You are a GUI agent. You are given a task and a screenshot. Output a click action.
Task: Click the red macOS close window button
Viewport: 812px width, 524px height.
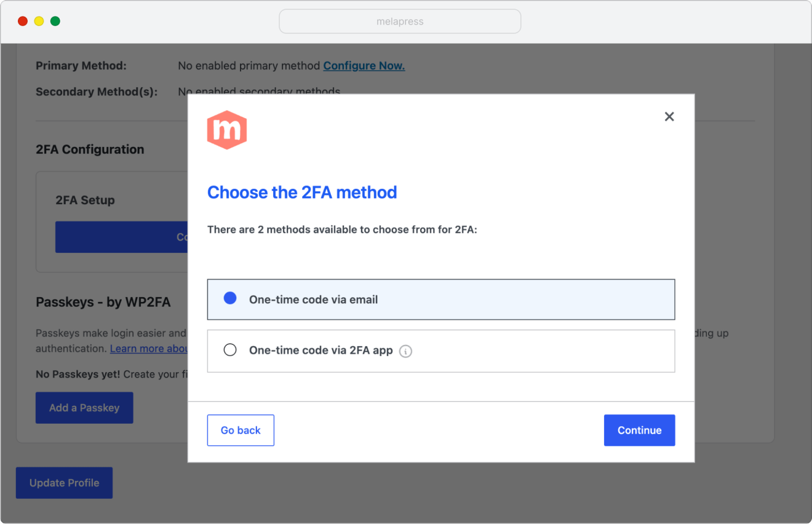coord(23,22)
